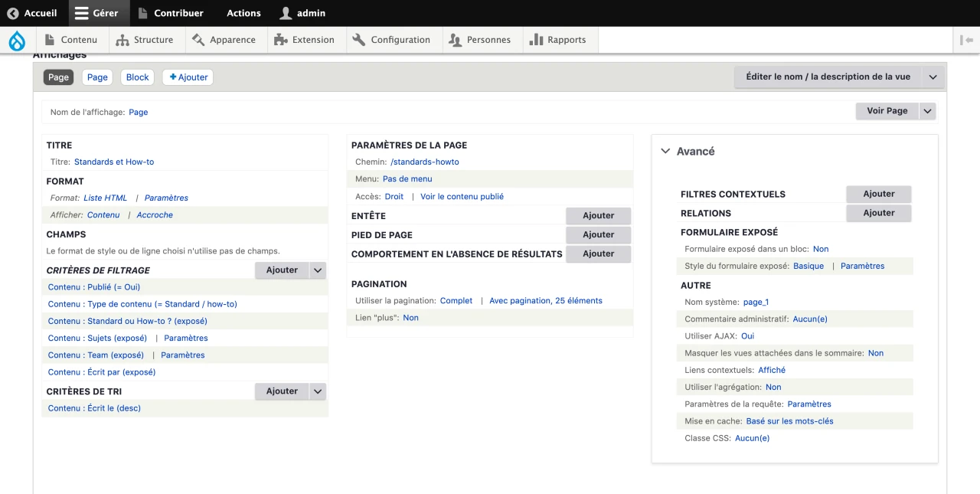The width and height of the screenshot is (980, 494).
Task: Click Éditer le nom / la description de la vue
Action: (x=828, y=77)
